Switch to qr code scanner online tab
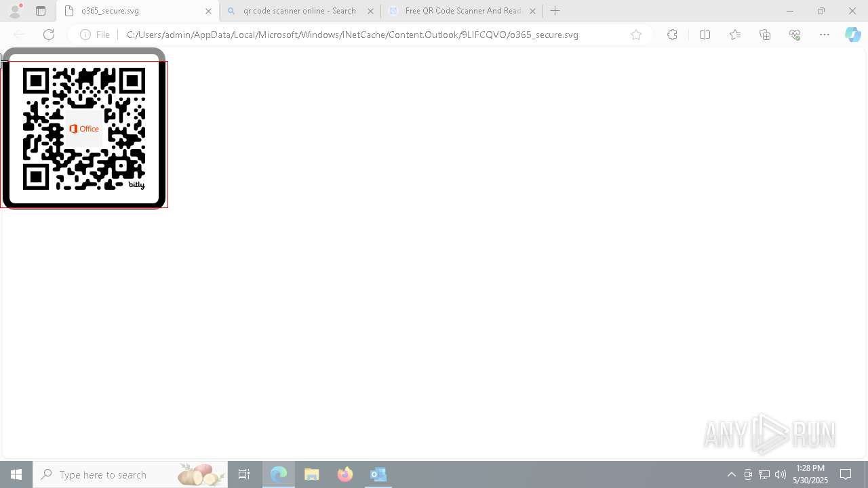Screen dimensions: 868x488 coord(300,11)
